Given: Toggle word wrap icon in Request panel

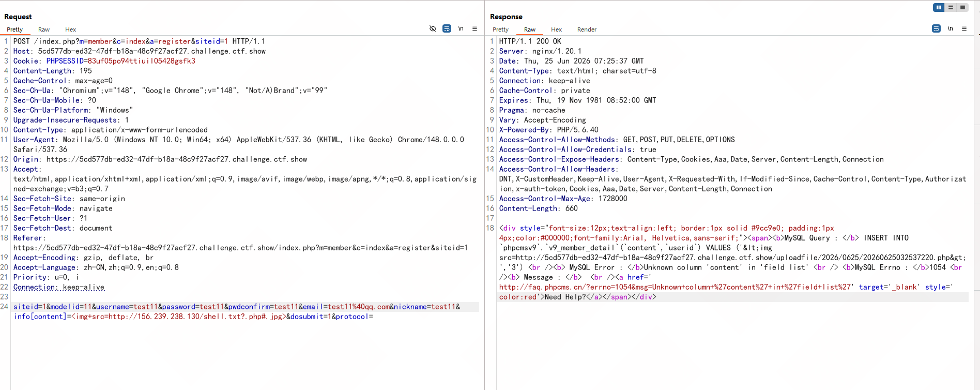Looking at the screenshot, I should pyautogui.click(x=447, y=28).
